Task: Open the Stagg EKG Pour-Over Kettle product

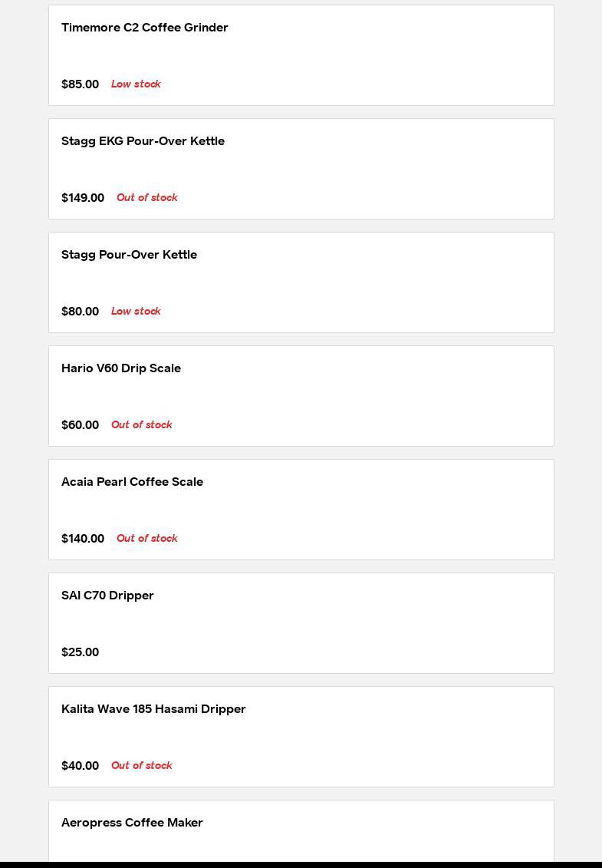Action: point(143,141)
